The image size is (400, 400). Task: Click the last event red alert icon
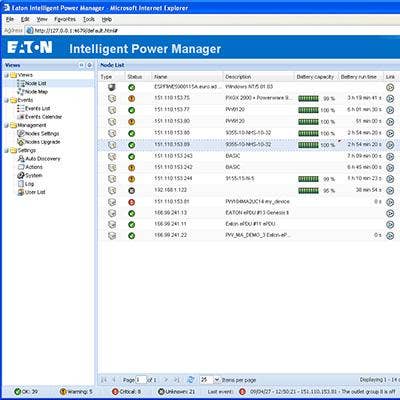point(242,391)
